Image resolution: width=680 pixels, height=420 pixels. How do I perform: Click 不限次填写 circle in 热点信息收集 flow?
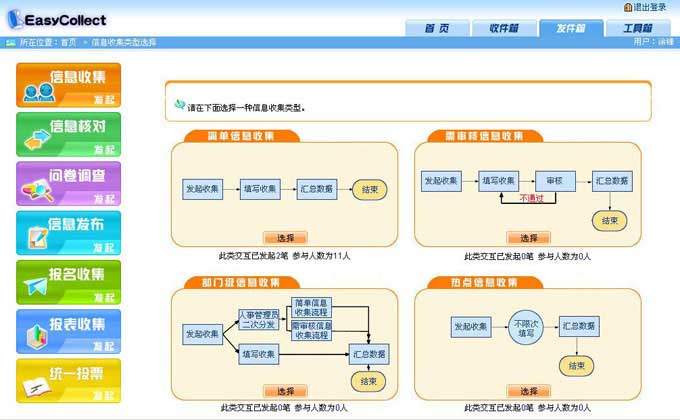click(x=526, y=328)
